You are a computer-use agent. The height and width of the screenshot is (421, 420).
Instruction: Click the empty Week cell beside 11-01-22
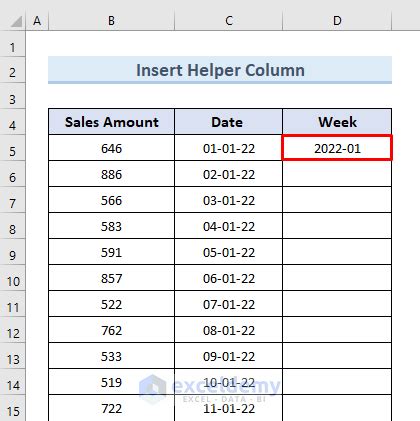point(337,408)
